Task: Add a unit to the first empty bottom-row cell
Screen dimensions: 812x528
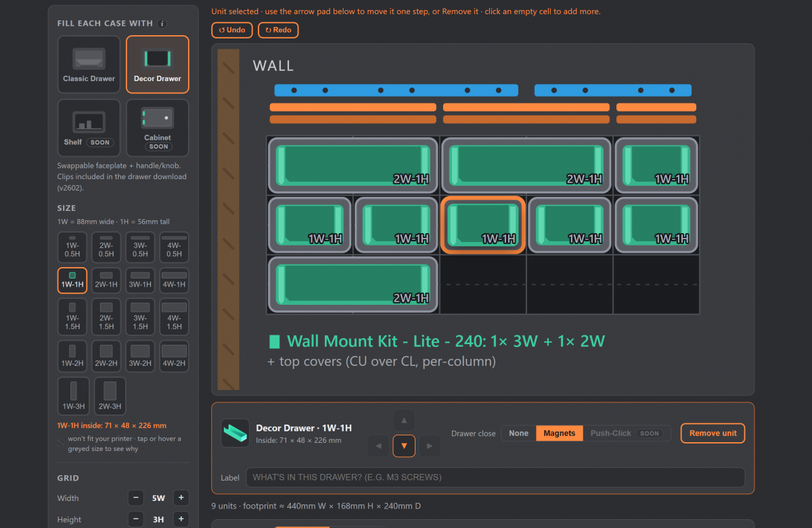Action: click(483, 285)
